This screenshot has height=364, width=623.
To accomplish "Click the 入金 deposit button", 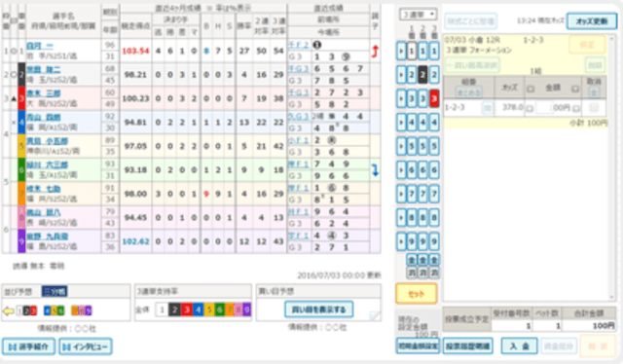I will (519, 346).
